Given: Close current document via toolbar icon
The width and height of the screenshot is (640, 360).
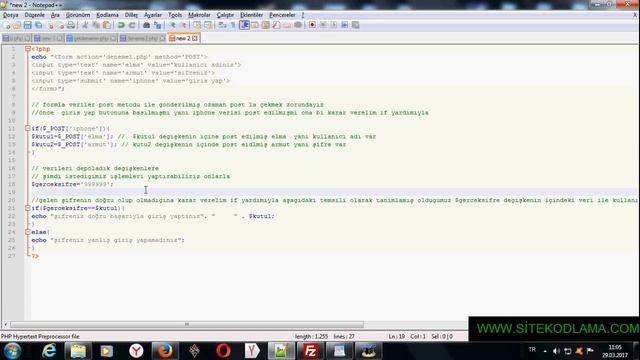Looking at the screenshot, I should coord(51,25).
